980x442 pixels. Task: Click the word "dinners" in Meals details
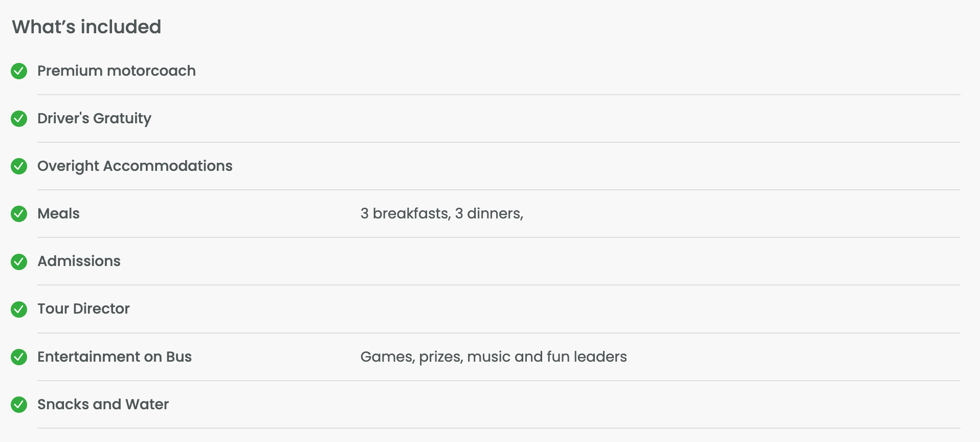coord(493,213)
